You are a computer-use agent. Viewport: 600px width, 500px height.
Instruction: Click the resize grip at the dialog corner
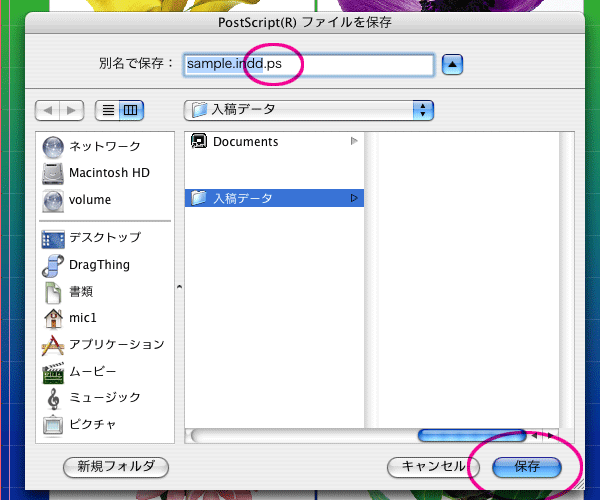[580, 485]
